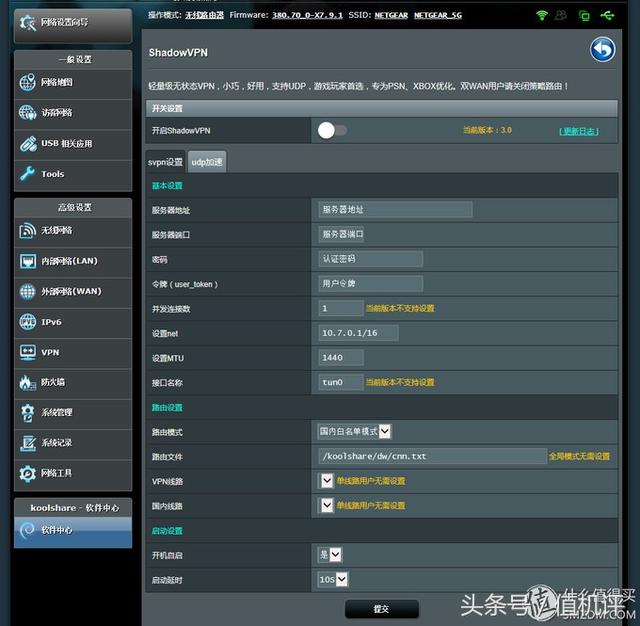
Task: Click the submit button
Action: tap(382, 609)
